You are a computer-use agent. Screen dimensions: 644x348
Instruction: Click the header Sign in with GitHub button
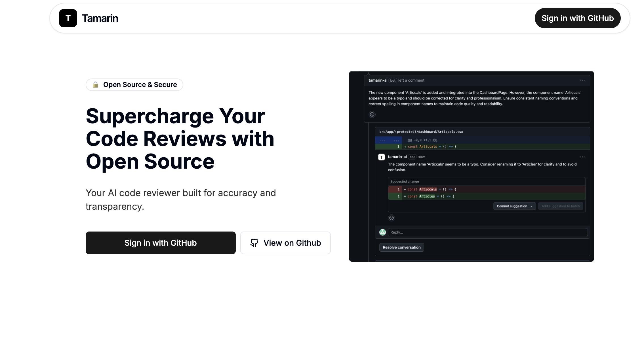pos(578,18)
